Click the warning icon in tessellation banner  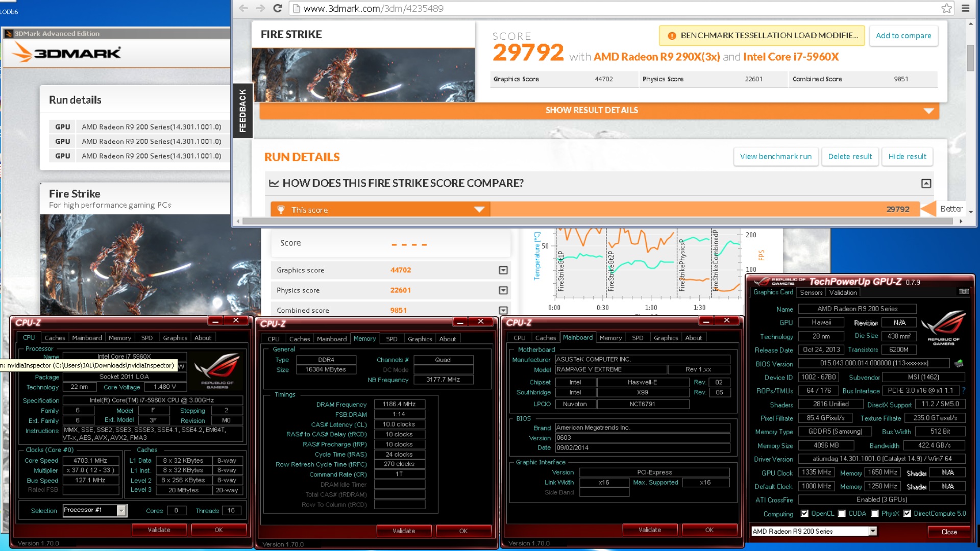tap(672, 36)
